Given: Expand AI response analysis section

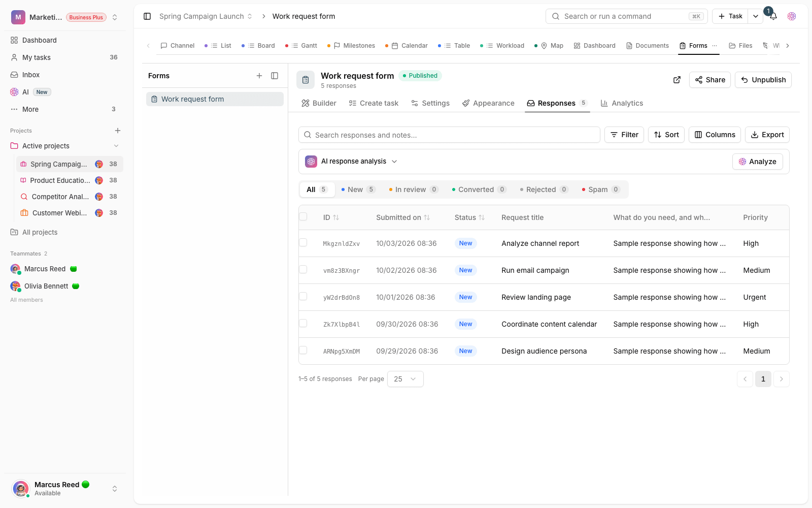Looking at the screenshot, I should (x=394, y=162).
